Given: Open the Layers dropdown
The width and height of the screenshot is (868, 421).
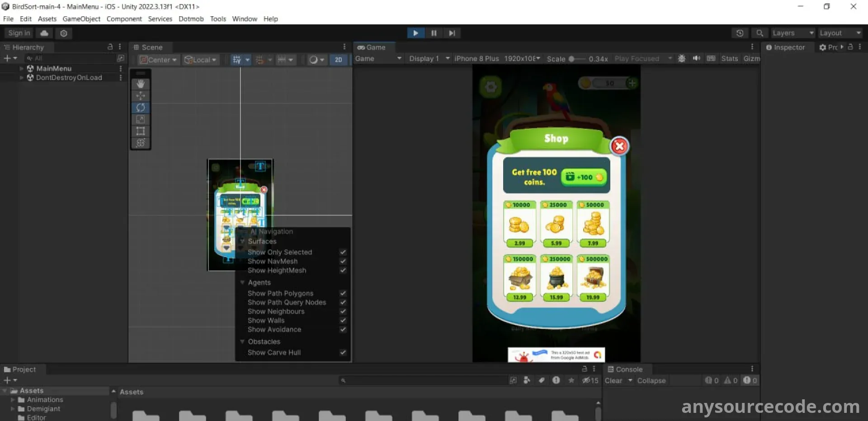Looking at the screenshot, I should 793,33.
